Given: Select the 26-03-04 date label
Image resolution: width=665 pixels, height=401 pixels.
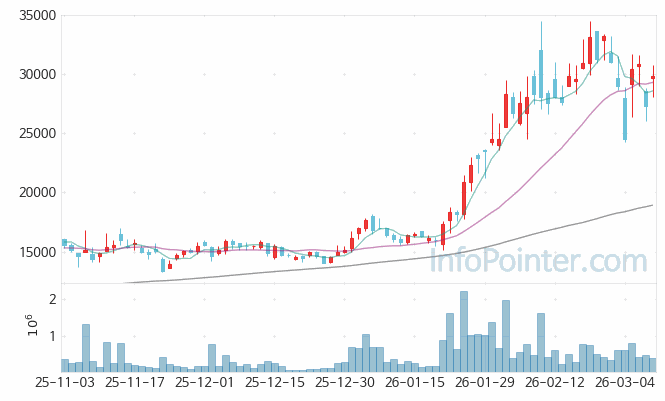Looking at the screenshot, I should [x=625, y=382].
